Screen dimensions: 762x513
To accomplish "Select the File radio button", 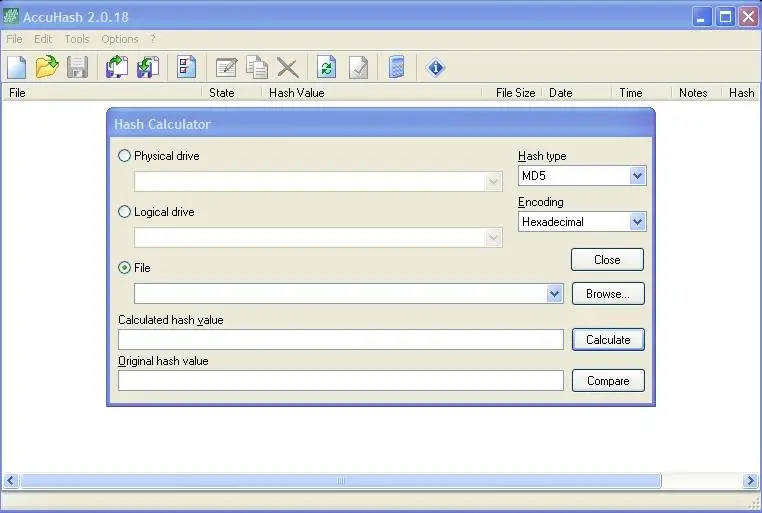I will [x=124, y=267].
